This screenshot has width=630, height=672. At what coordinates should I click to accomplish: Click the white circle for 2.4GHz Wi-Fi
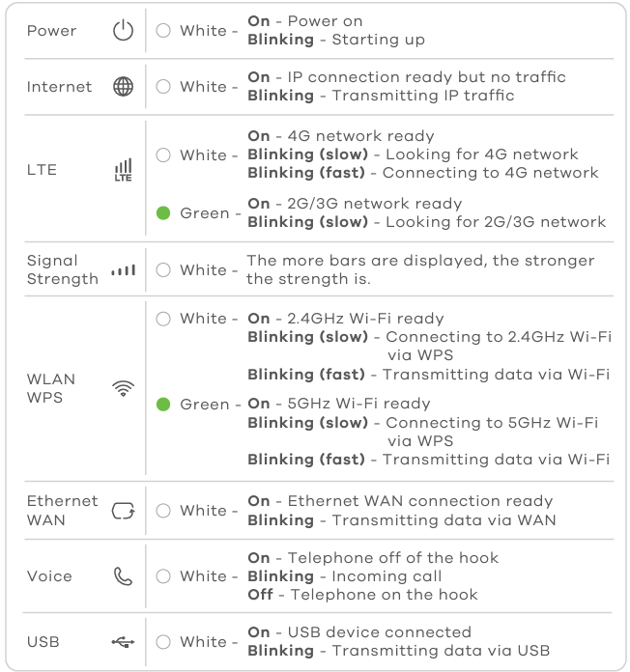(163, 319)
